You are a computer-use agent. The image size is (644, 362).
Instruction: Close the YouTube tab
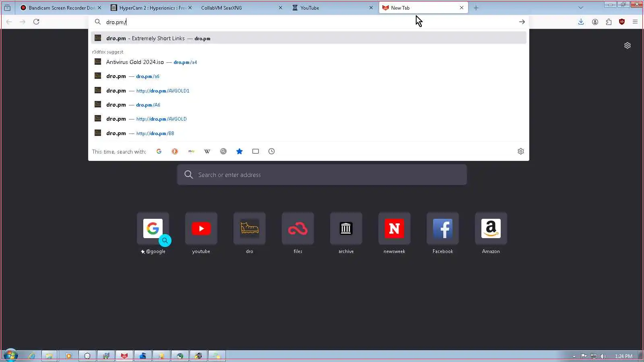(x=371, y=8)
